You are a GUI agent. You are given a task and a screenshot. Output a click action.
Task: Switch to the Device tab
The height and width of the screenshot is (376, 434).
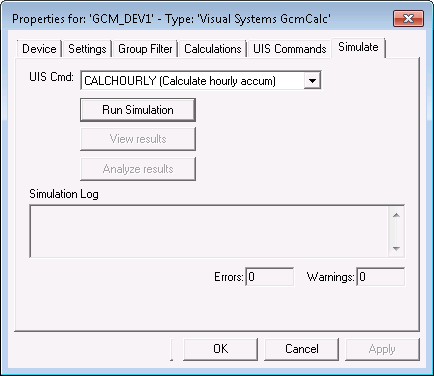39,49
